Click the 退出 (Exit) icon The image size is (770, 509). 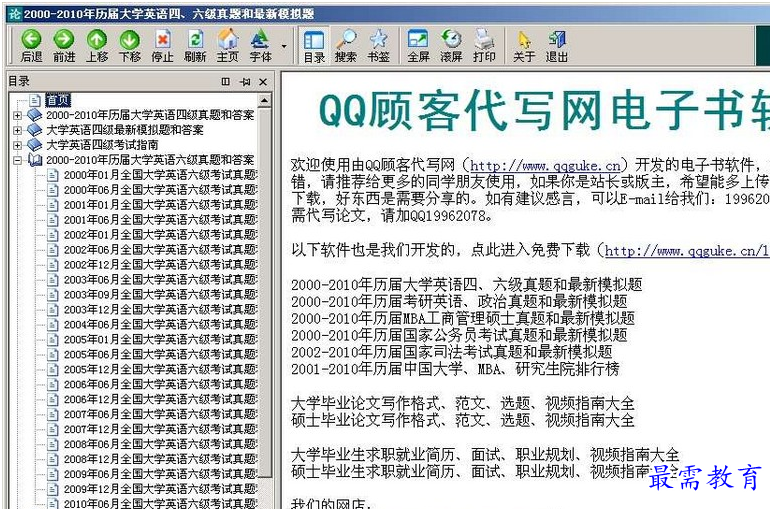557,46
